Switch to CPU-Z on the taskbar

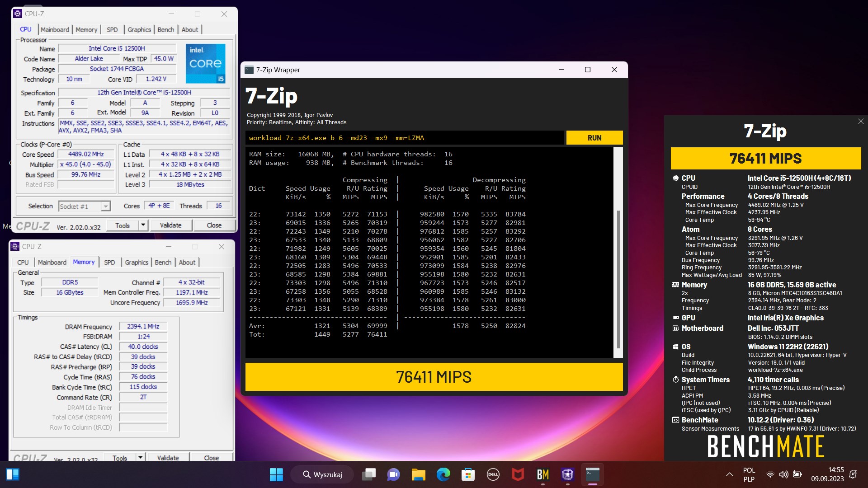pyautogui.click(x=567, y=474)
